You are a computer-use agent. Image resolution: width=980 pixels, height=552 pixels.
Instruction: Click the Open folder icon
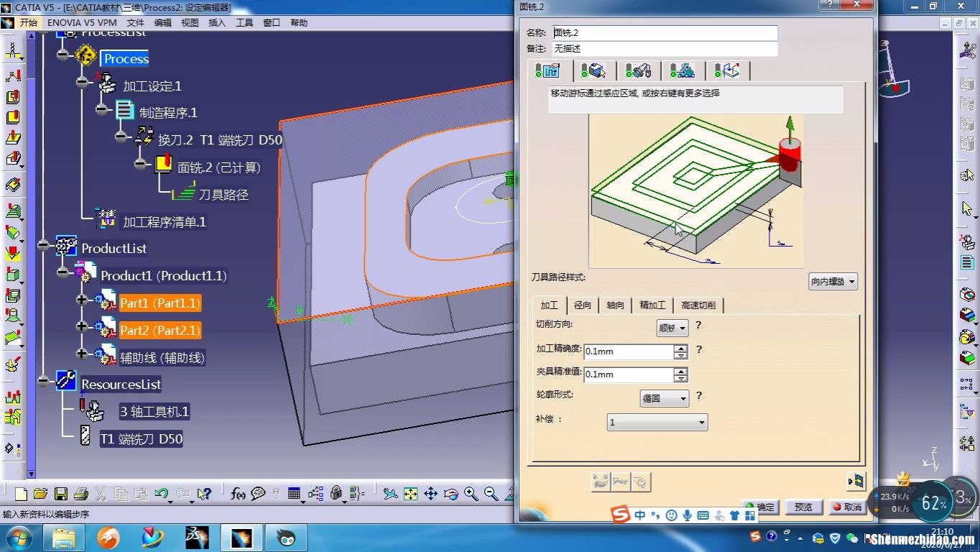click(x=40, y=494)
